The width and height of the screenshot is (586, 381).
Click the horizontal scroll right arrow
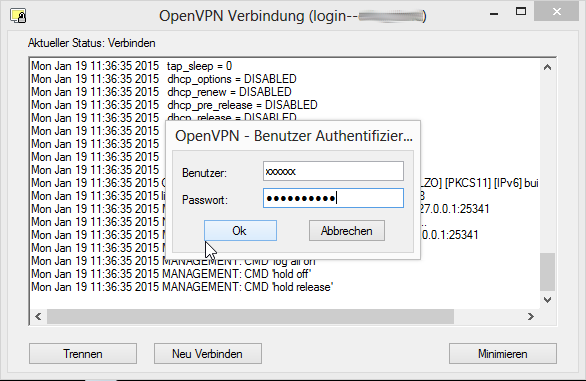click(x=531, y=317)
